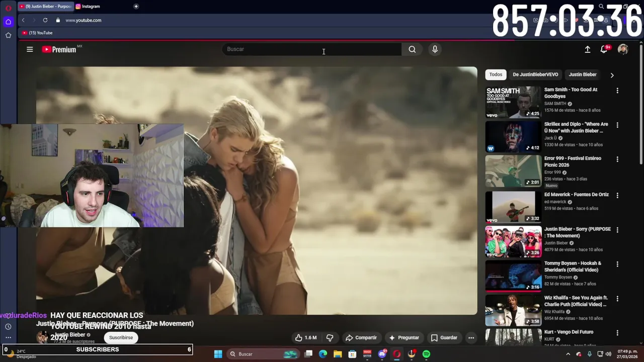Show hidden system tray icons
This screenshot has height=362, width=644.
568,354
